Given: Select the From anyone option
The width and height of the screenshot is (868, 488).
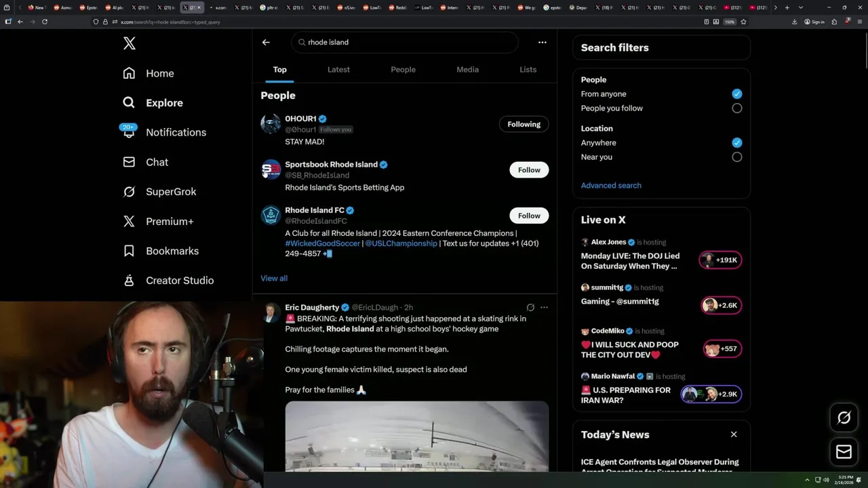Looking at the screenshot, I should tap(737, 94).
